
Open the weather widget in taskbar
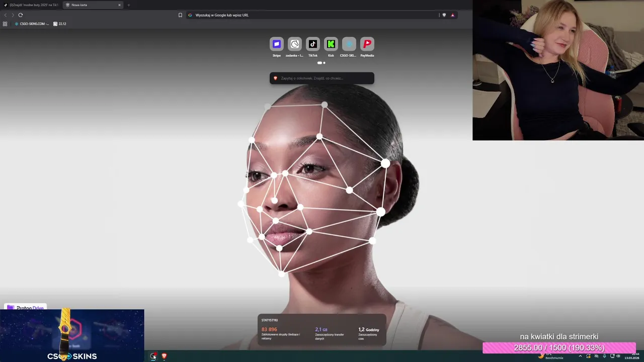click(549, 356)
